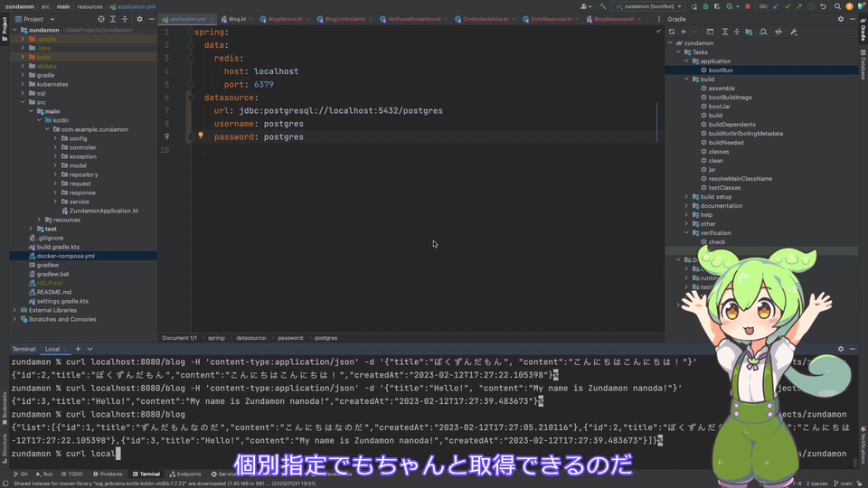Image resolution: width=868 pixels, height=488 pixels.
Task: Click Git commit green checkmark
Action: [x=788, y=6]
